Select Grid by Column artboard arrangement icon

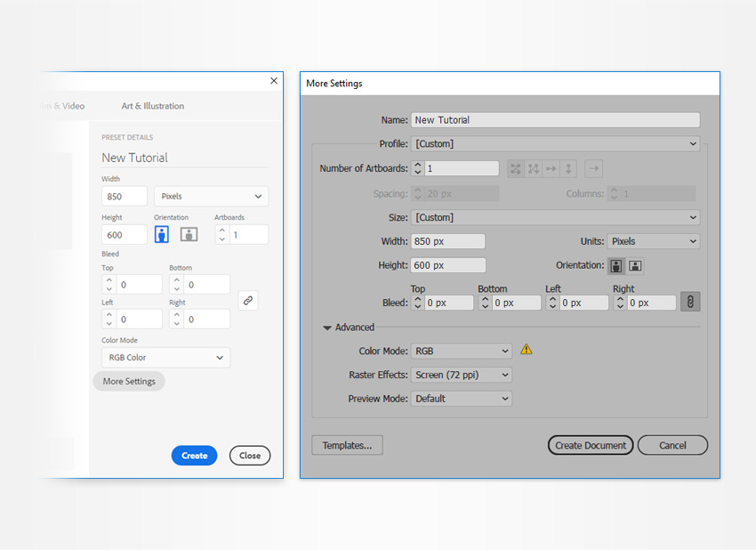click(x=534, y=168)
